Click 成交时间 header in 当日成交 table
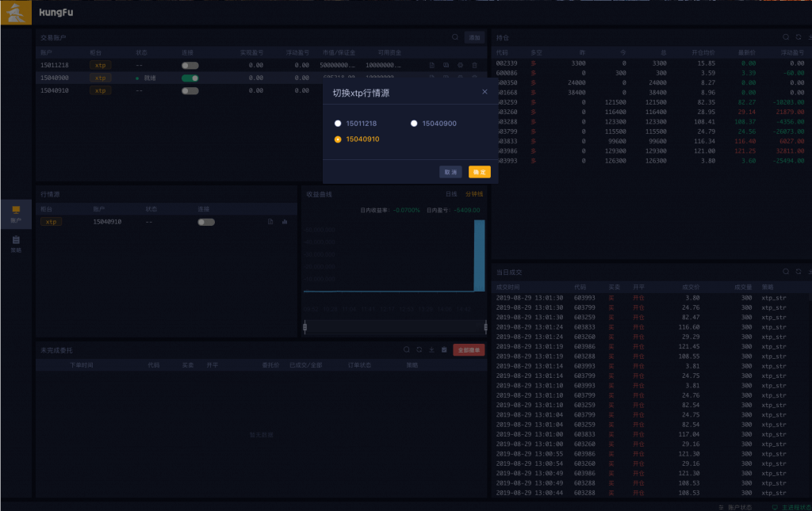The image size is (812, 511). point(508,287)
